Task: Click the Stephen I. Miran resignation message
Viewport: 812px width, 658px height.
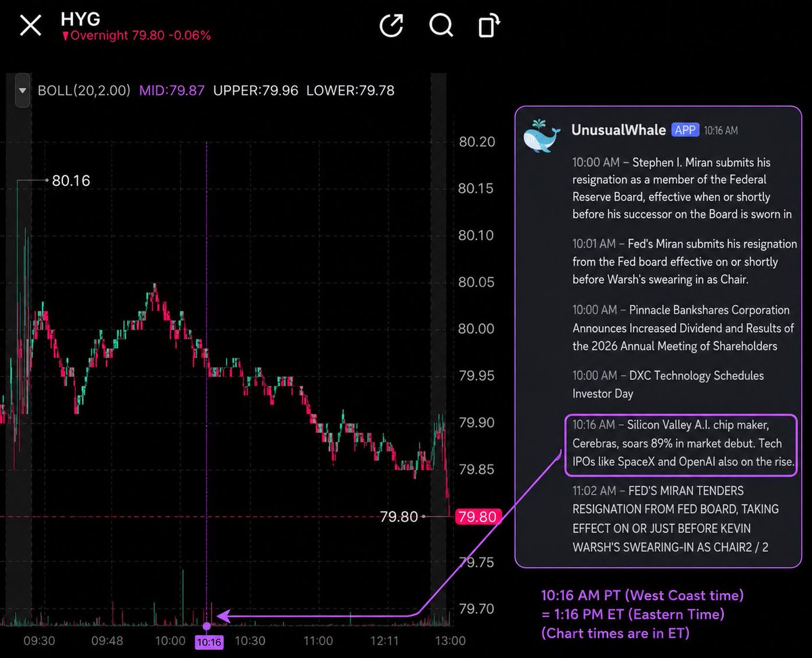Action: click(682, 189)
